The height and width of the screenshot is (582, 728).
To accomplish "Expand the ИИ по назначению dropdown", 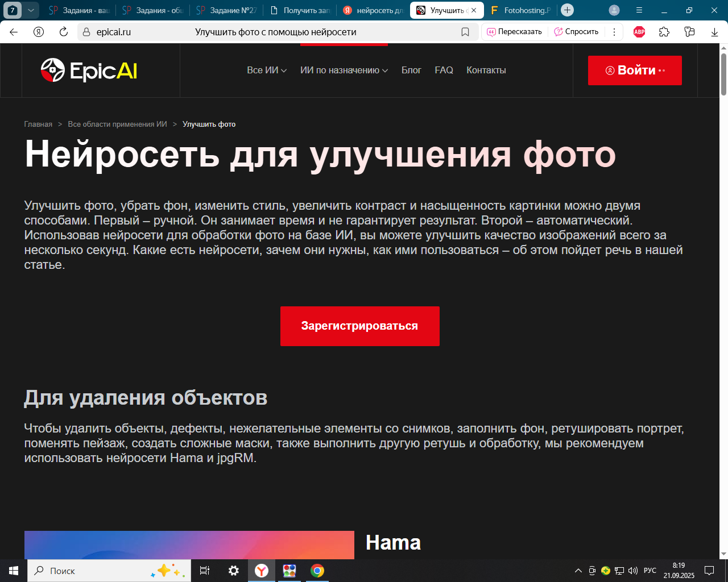I will coord(344,70).
